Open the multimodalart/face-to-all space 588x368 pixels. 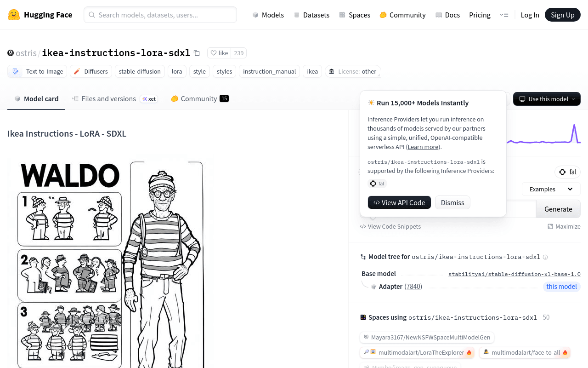[x=525, y=353]
